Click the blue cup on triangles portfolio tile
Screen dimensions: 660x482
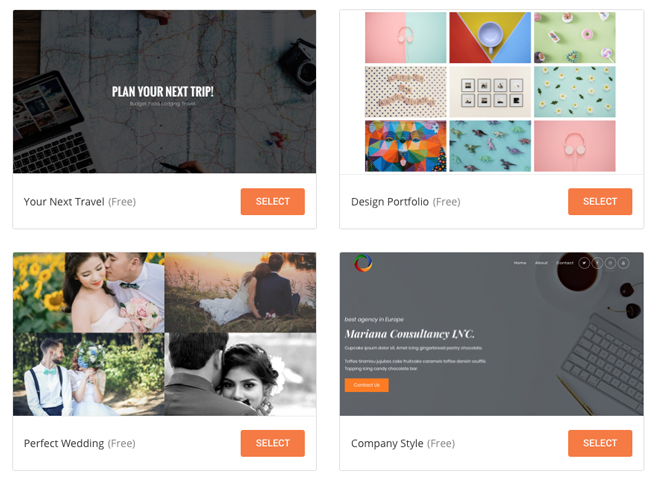[x=490, y=37]
